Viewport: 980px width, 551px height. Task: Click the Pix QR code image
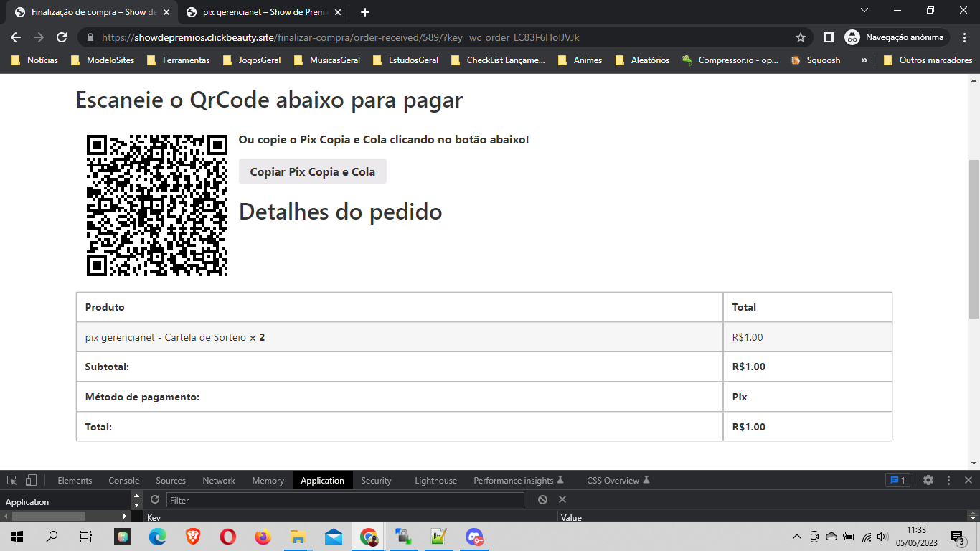tap(157, 205)
